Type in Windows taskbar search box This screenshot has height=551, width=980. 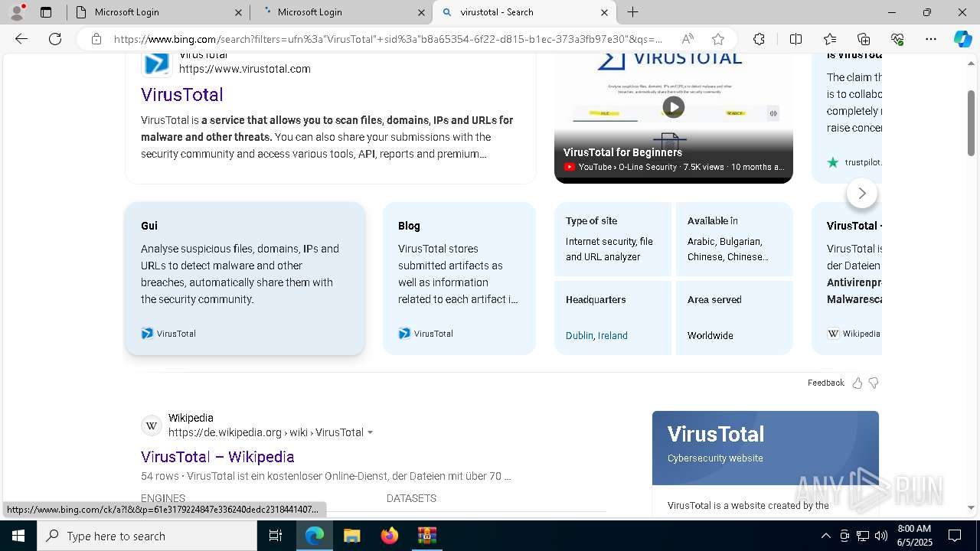147,536
